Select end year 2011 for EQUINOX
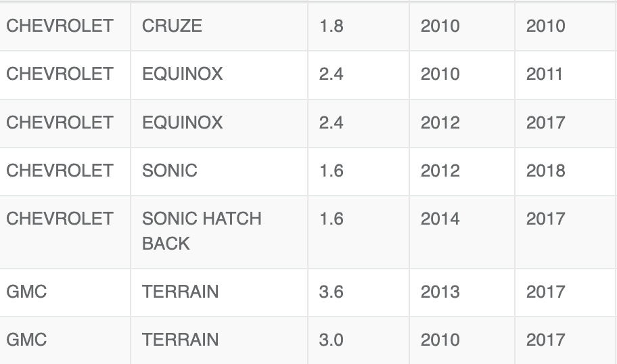 [x=566, y=74]
